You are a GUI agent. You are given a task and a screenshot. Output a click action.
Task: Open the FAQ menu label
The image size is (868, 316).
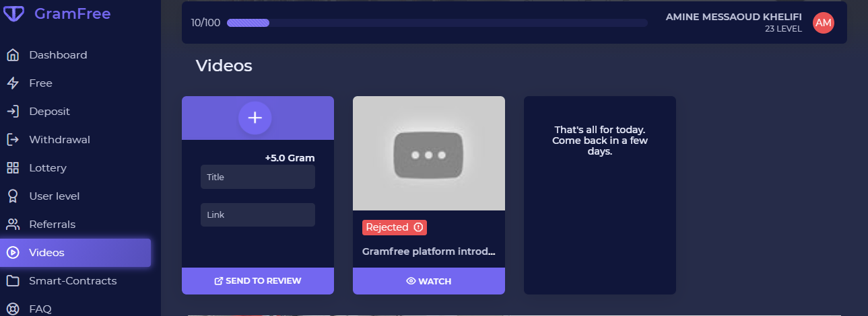coord(40,309)
